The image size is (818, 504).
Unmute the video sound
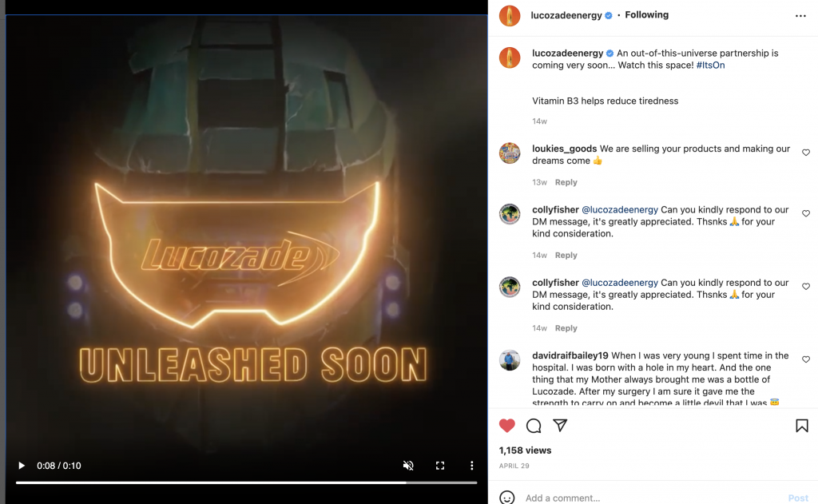coord(408,466)
